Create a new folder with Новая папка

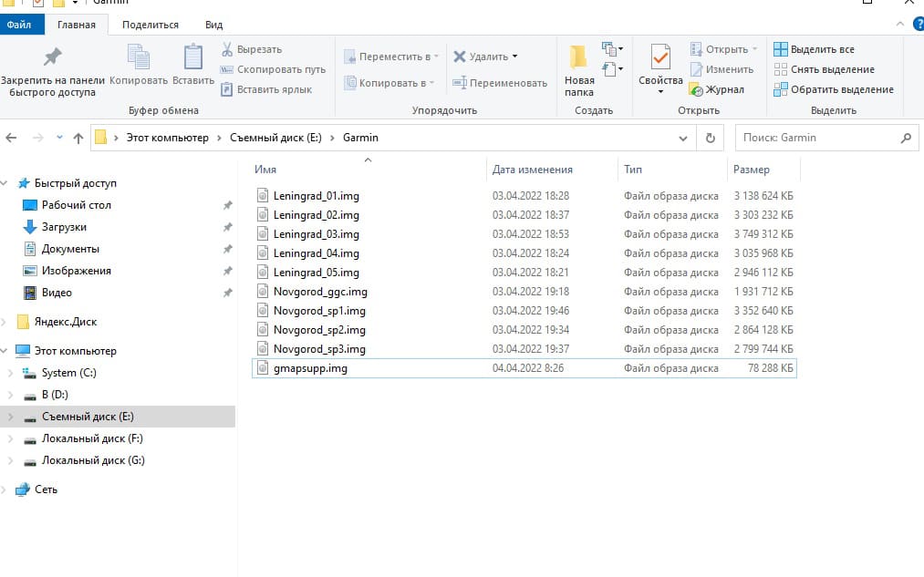(x=579, y=69)
